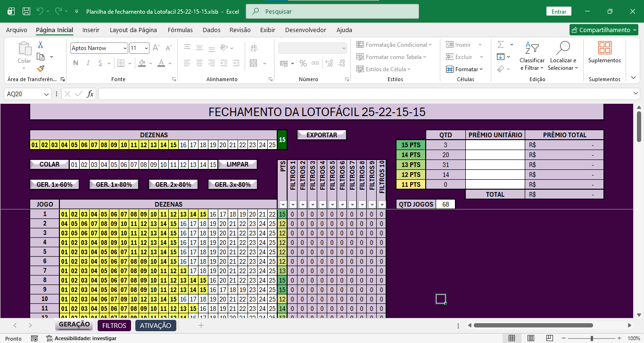
Task: Switch to the FILTROS sheet tab
Action: pos(114,326)
